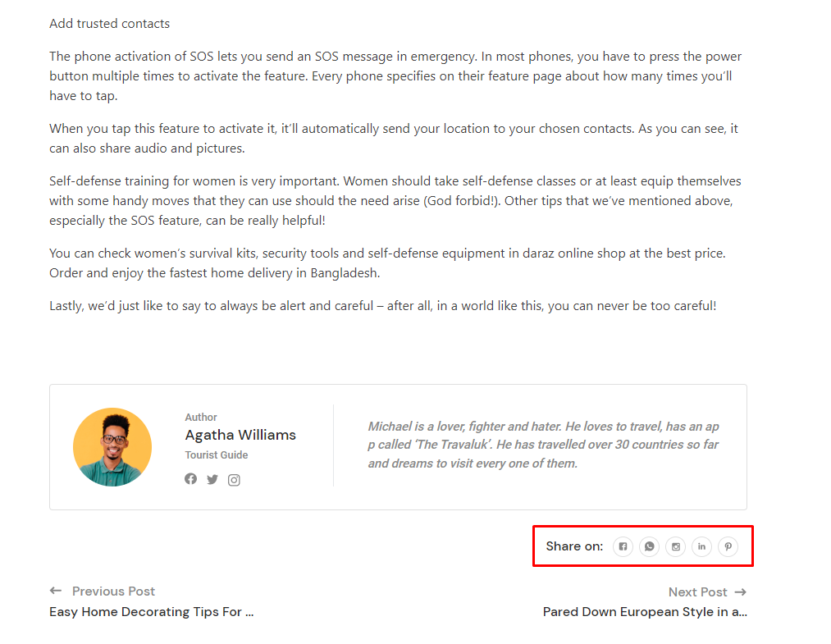Click the "Share on:" label

[574, 546]
